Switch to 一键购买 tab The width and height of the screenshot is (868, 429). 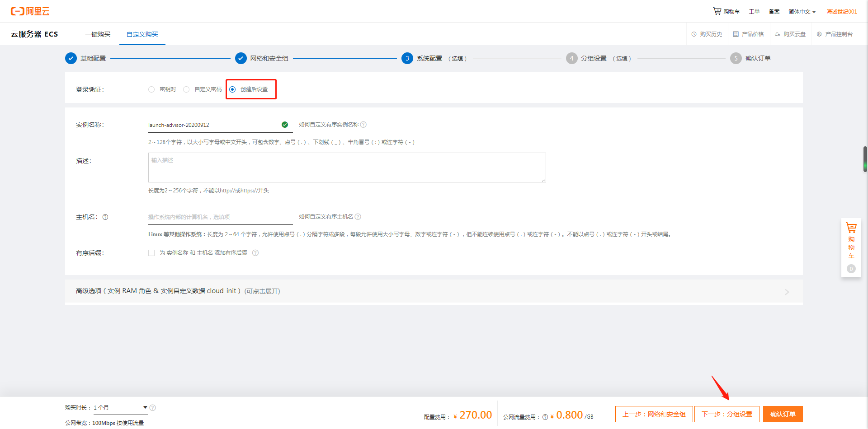coord(98,34)
